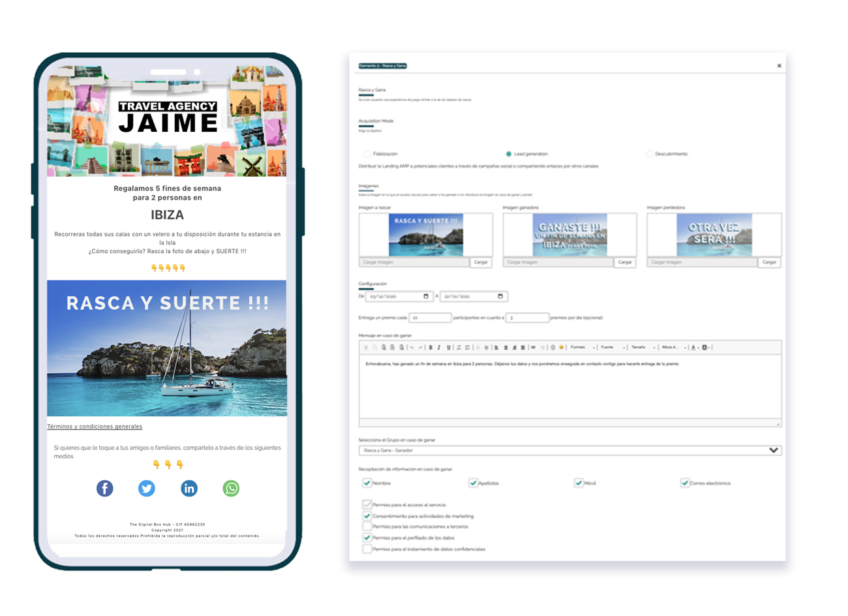The width and height of the screenshot is (848, 616).
Task: Click the Imagen a rascar thumbnail
Action: [x=426, y=235]
